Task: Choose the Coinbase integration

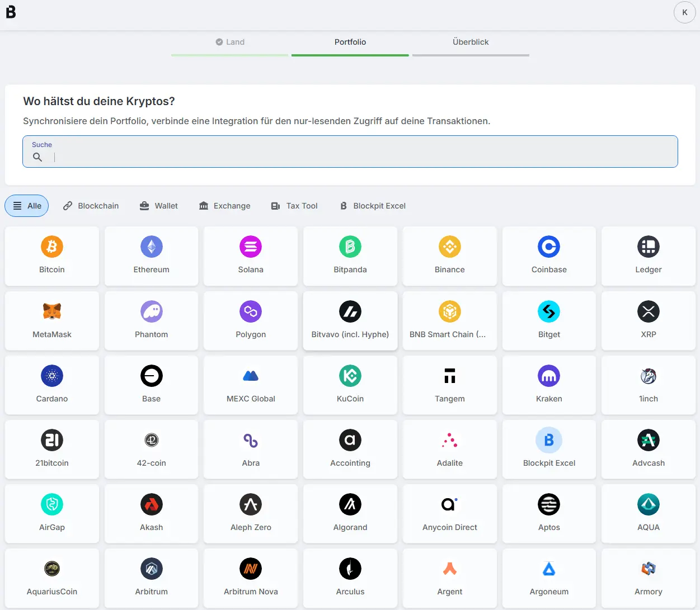Action: (x=549, y=256)
